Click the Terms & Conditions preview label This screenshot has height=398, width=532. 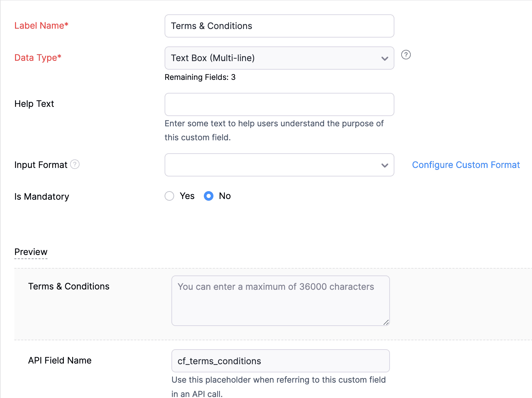(x=69, y=286)
